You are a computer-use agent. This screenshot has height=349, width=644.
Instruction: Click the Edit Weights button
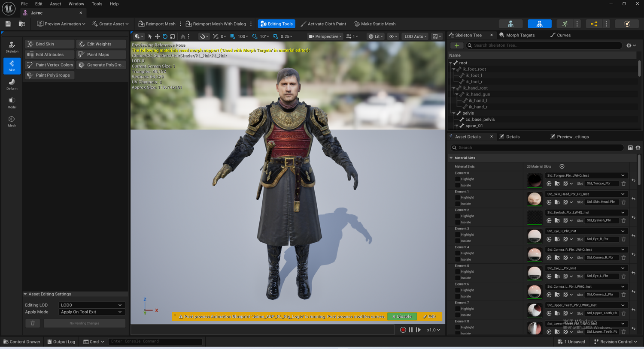click(x=101, y=44)
